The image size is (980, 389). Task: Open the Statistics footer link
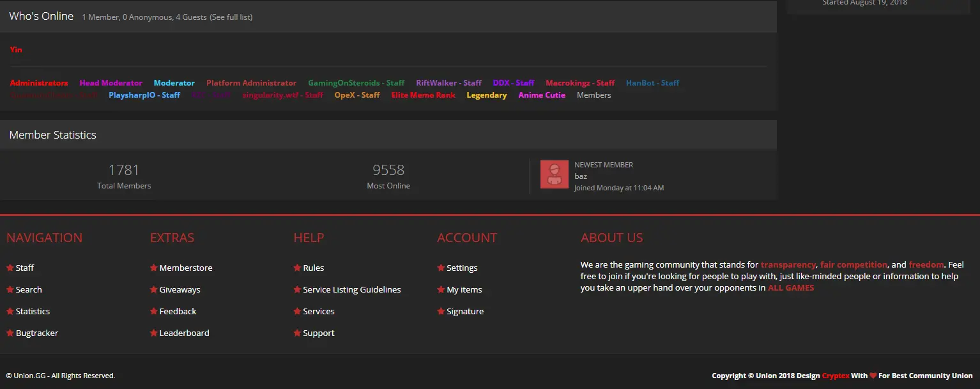click(x=33, y=311)
